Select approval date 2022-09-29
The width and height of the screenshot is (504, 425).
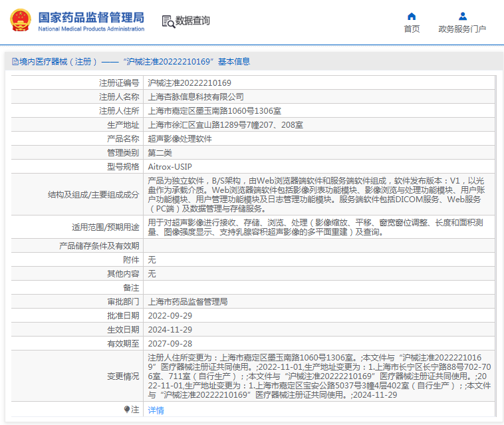170,316
